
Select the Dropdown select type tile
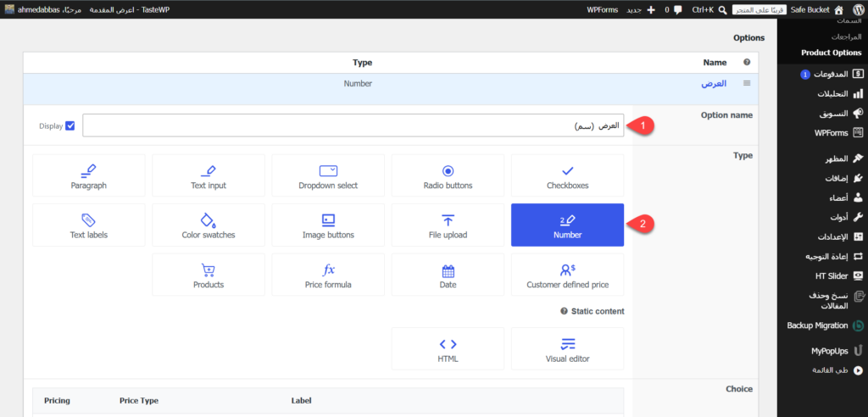point(328,175)
